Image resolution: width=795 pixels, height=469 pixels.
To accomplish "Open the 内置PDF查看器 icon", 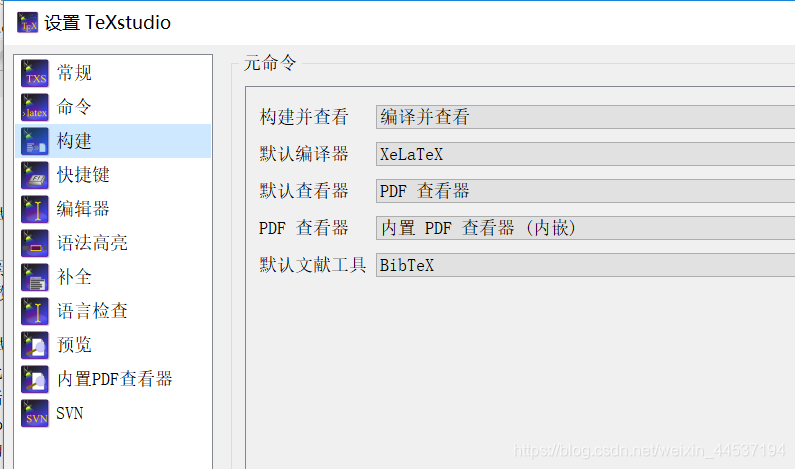I will 35,379.
